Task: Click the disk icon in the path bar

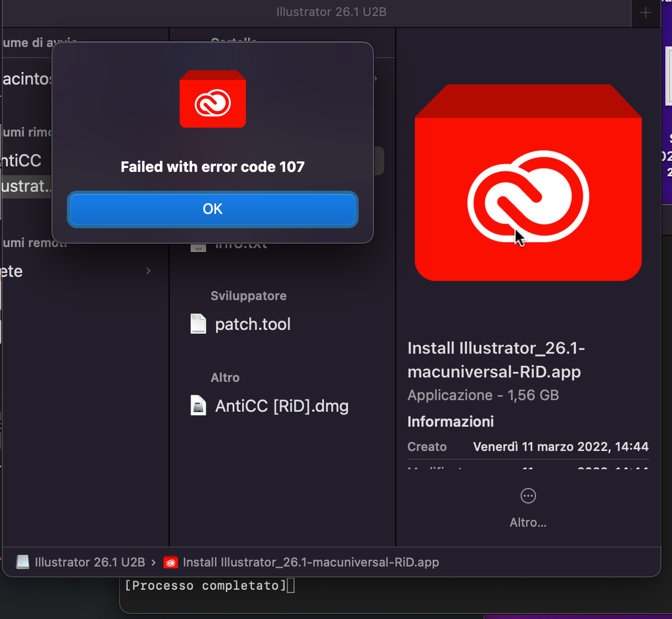Action: pos(23,562)
